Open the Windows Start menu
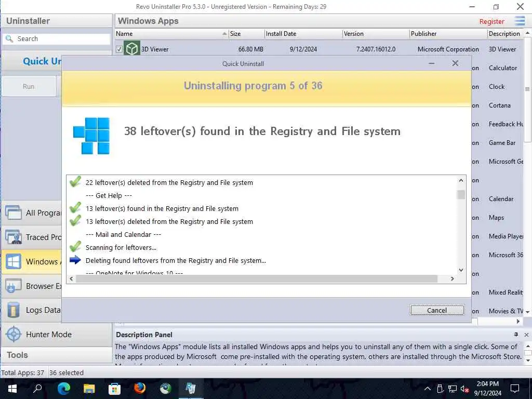 point(12,389)
